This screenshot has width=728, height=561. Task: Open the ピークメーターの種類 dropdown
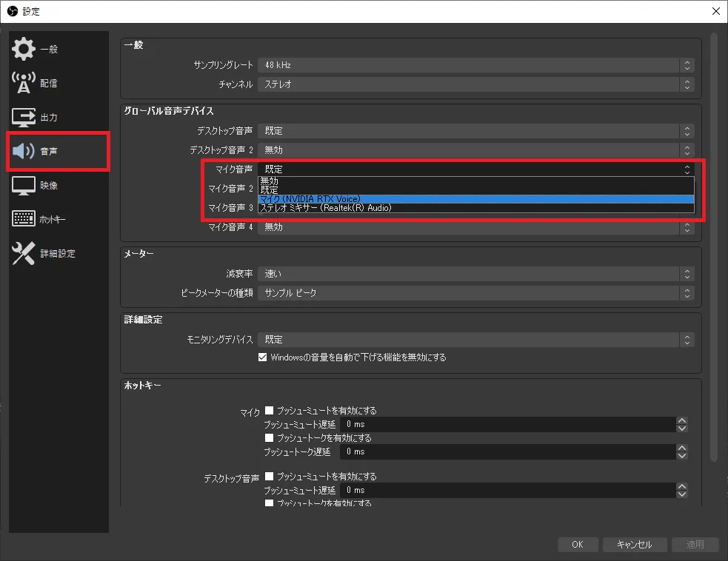pos(476,293)
